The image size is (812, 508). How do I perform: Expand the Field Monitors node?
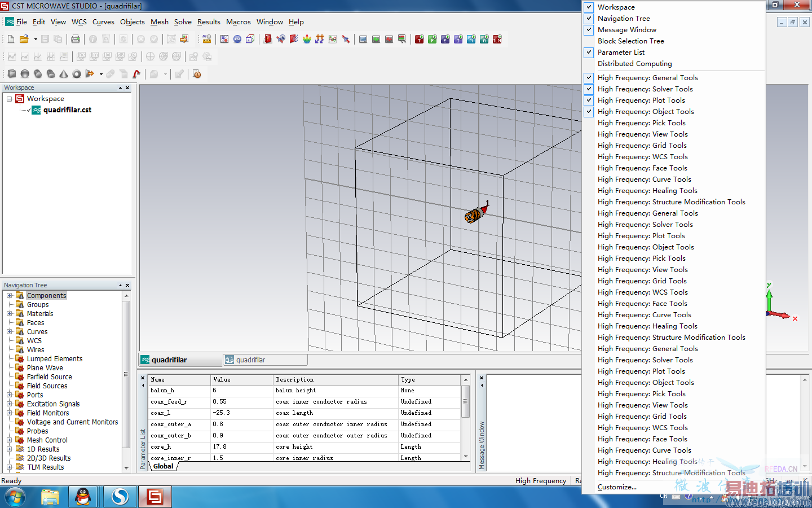pyautogui.click(x=9, y=413)
